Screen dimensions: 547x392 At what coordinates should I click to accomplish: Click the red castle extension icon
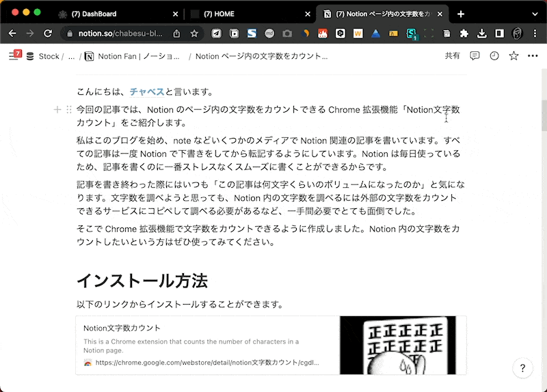click(323, 33)
